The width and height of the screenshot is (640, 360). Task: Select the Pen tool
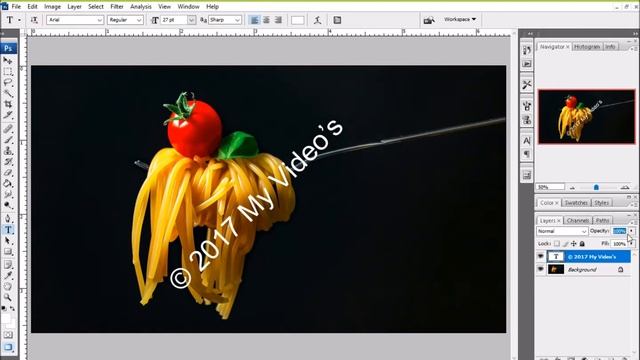[x=8, y=219]
